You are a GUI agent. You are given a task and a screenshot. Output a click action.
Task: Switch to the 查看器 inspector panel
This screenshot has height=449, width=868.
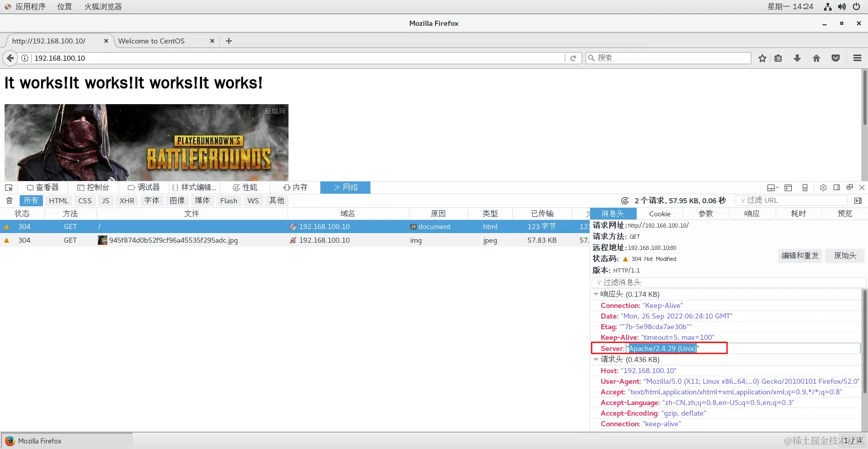(x=42, y=188)
